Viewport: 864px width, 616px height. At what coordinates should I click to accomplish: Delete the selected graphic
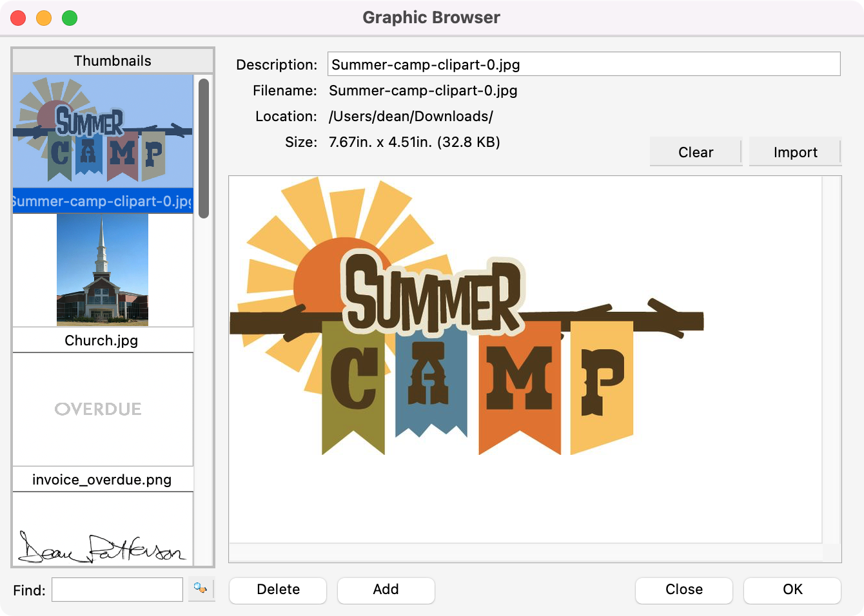(x=278, y=590)
